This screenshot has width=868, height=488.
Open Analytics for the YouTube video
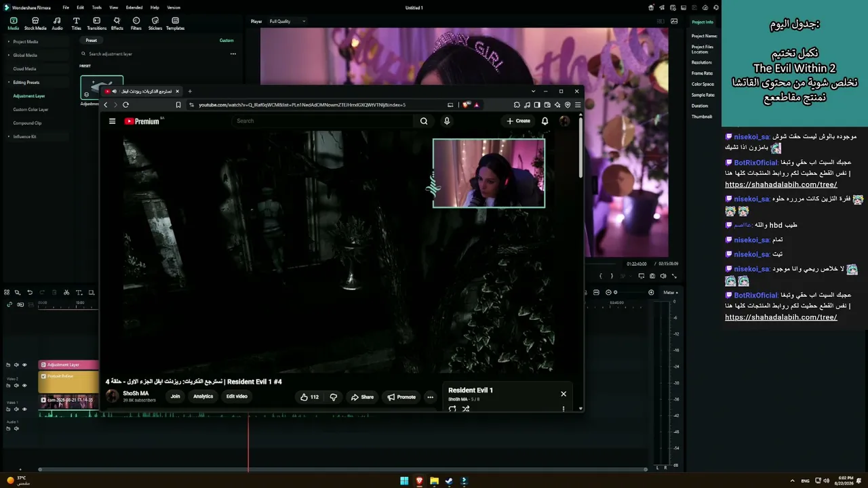(x=203, y=396)
